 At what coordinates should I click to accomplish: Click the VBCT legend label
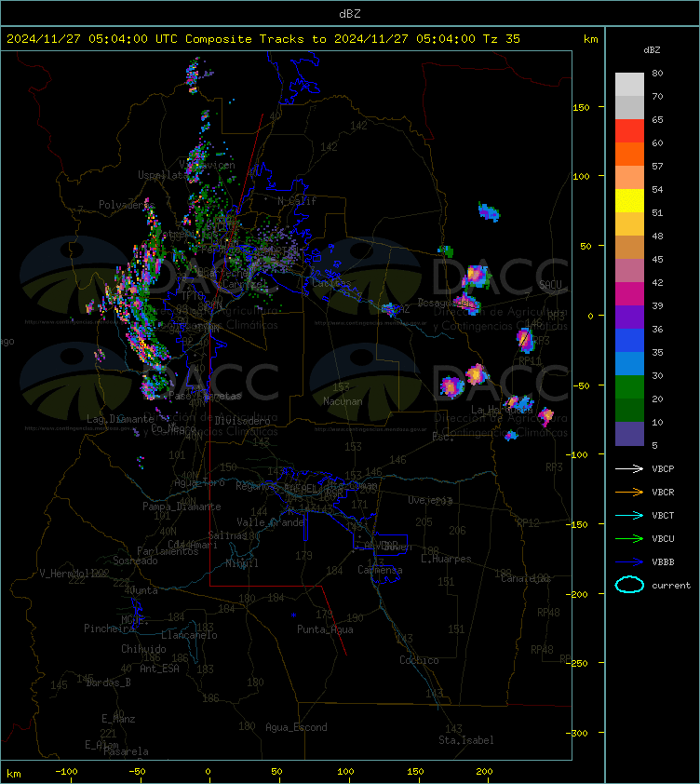[x=663, y=516]
